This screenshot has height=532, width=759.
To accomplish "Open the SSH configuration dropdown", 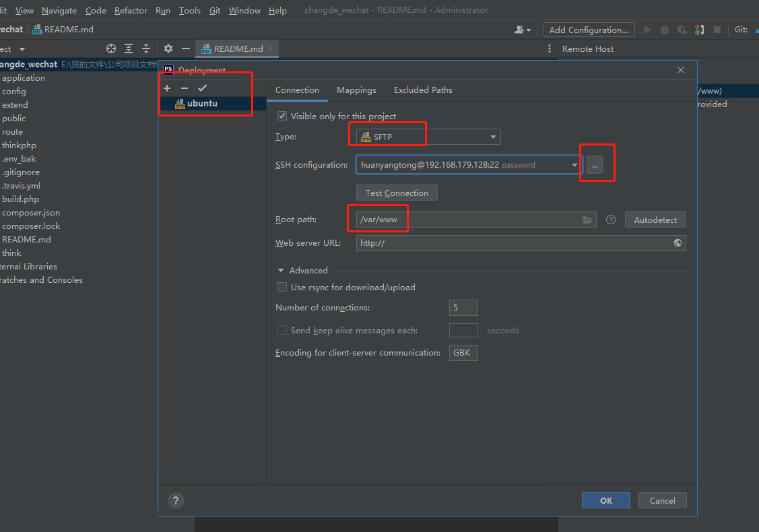I will point(574,165).
